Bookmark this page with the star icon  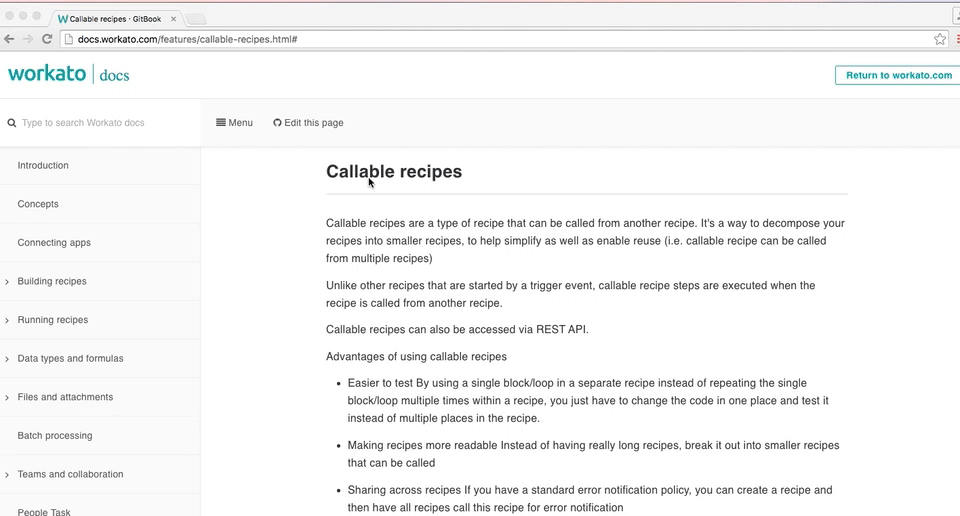coord(940,39)
